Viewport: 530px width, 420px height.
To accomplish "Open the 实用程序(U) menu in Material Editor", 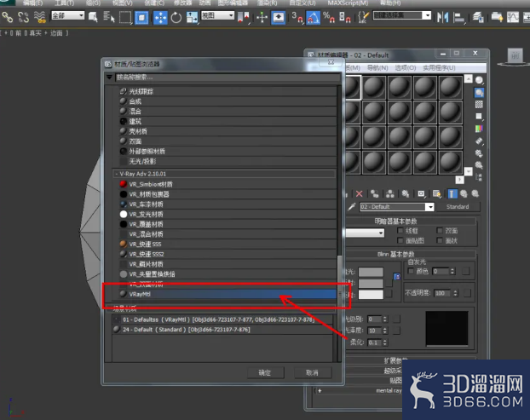I will [x=439, y=68].
